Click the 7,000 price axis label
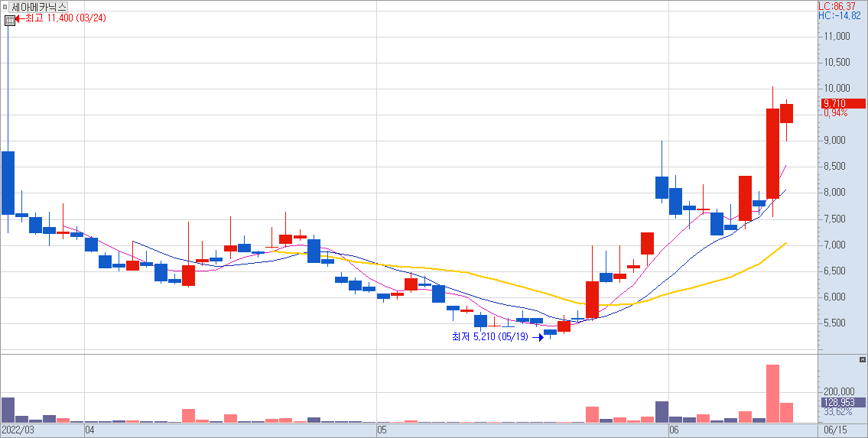 835,245
